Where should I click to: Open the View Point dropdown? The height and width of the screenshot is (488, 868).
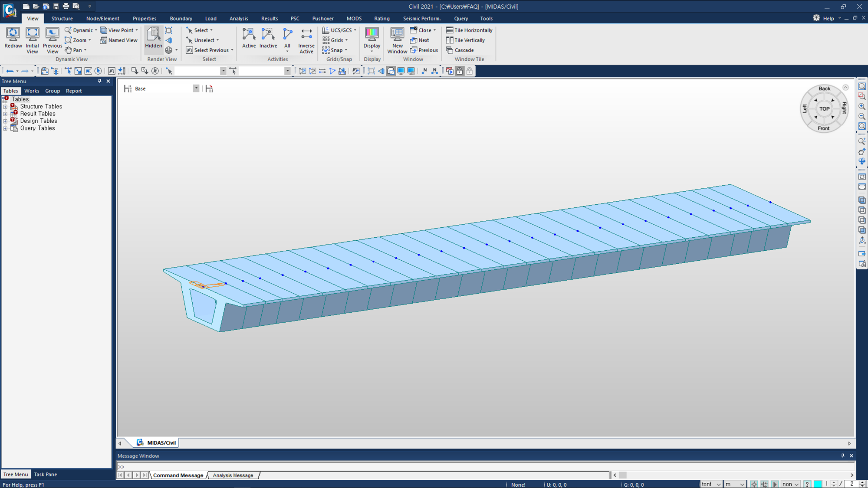(119, 30)
